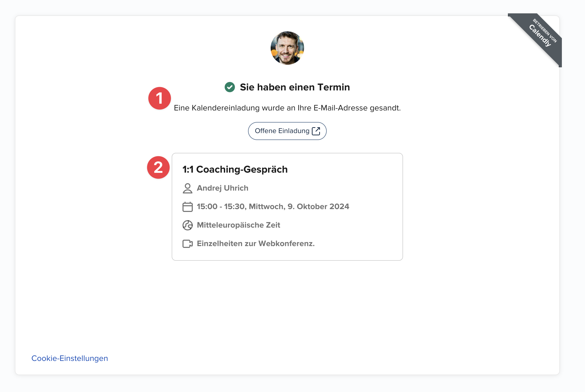This screenshot has height=392, width=585.
Task: Open the Cookie-Einstellungen link
Action: [x=70, y=358]
